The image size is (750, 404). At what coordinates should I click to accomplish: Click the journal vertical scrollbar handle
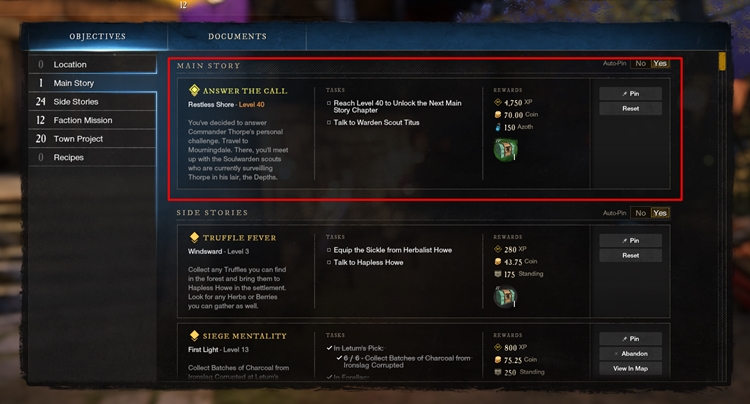[723, 61]
